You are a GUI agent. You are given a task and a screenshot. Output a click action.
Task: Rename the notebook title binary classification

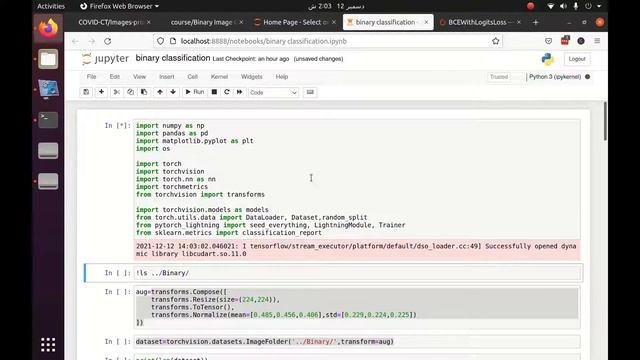(173, 58)
